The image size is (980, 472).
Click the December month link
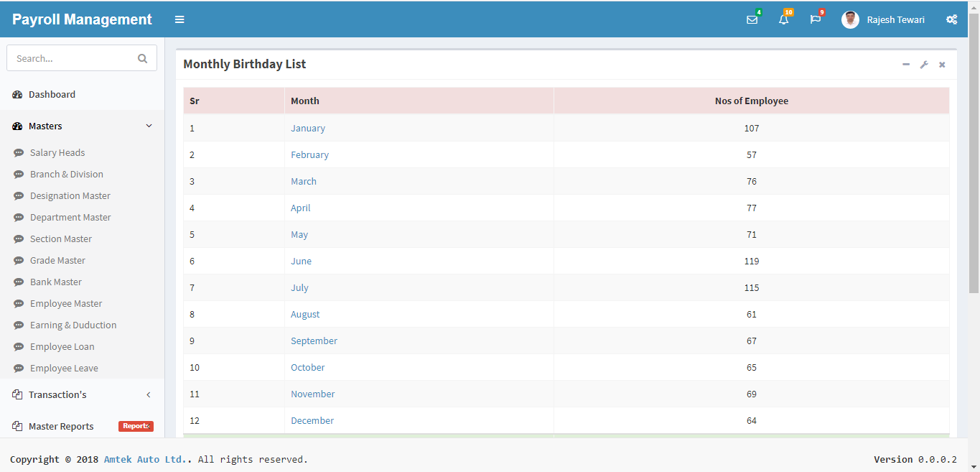(312, 420)
